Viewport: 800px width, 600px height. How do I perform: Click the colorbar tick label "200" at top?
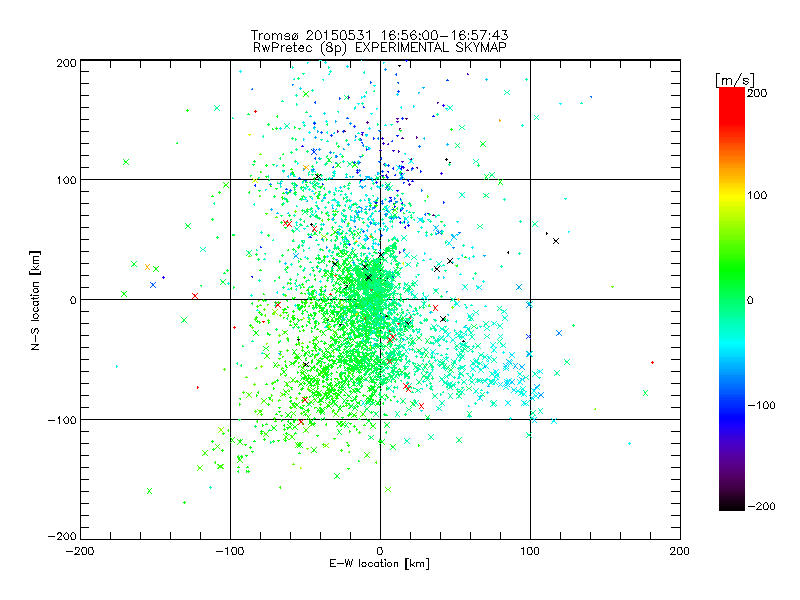(757, 93)
